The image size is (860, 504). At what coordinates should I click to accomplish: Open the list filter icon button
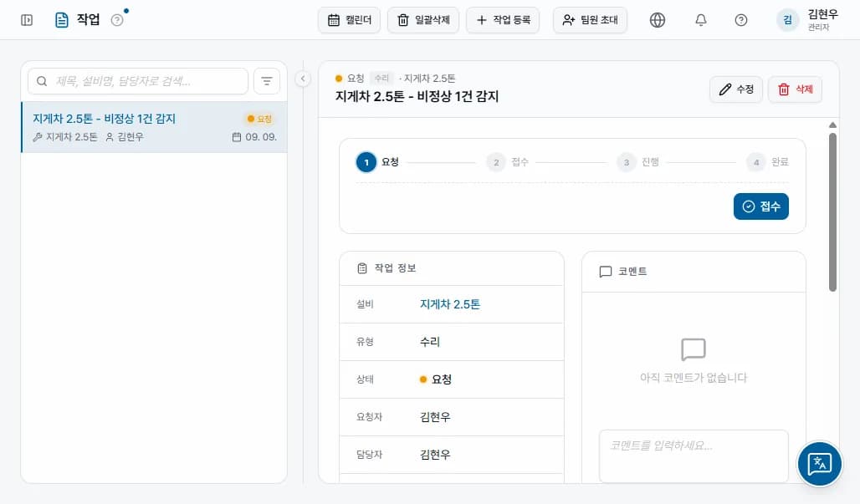[267, 81]
